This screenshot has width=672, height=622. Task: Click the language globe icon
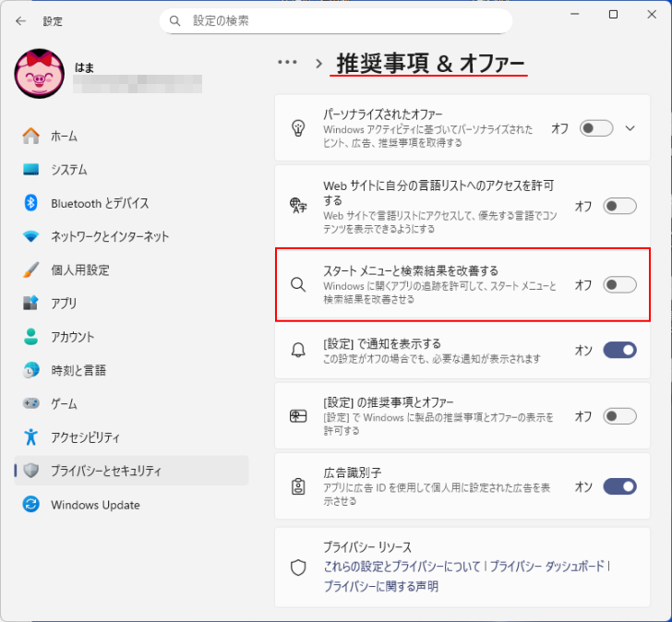(298, 206)
